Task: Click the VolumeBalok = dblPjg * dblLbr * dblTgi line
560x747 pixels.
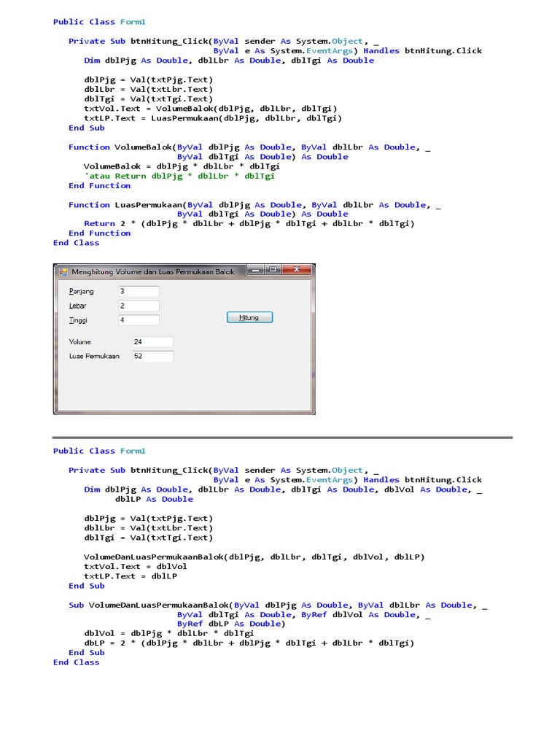Action: tap(182, 166)
